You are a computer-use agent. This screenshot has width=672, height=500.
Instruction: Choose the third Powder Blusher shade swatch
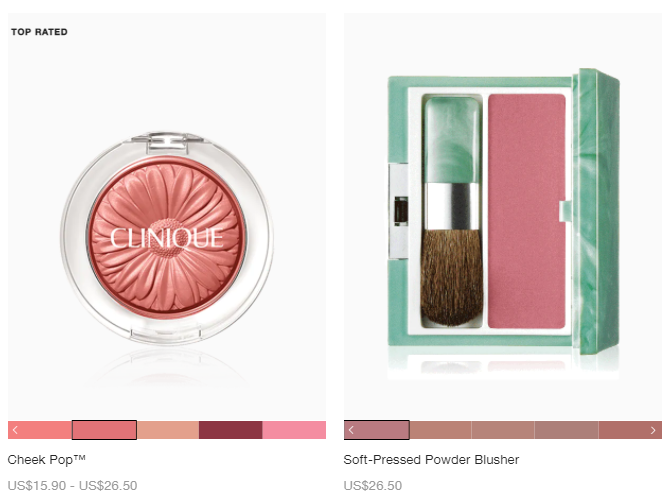(503, 430)
